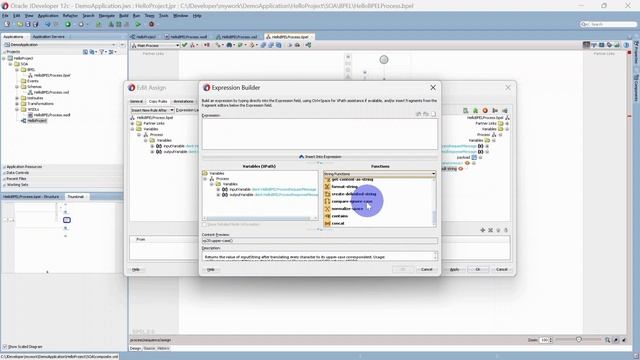Click the concat function icon

coord(327,223)
